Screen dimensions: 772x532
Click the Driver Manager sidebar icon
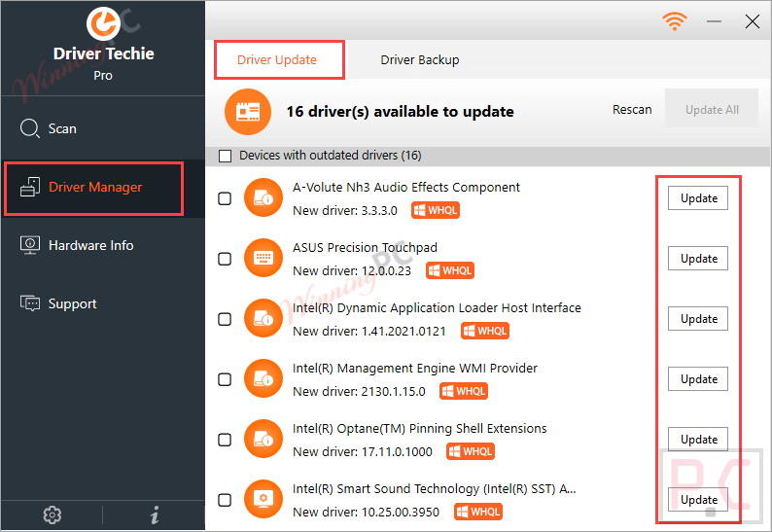(x=29, y=187)
